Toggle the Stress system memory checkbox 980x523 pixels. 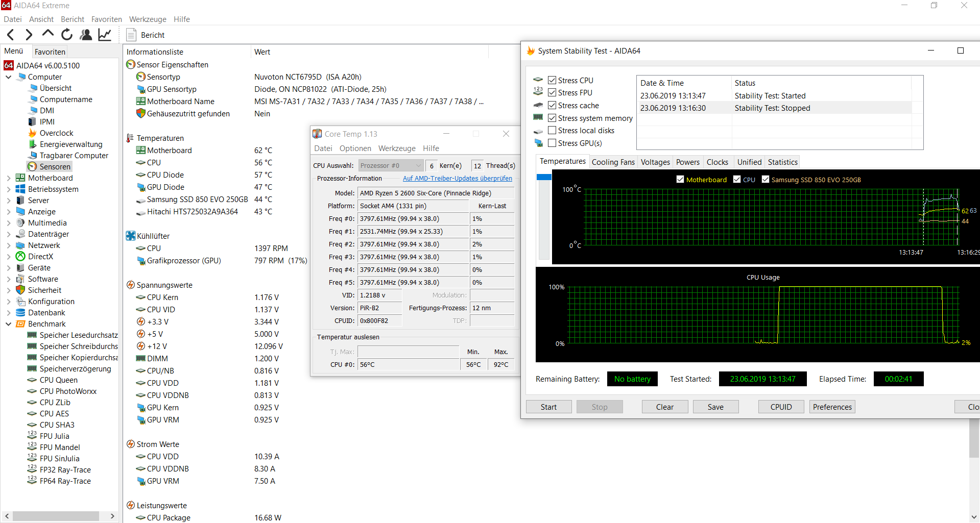click(x=552, y=118)
